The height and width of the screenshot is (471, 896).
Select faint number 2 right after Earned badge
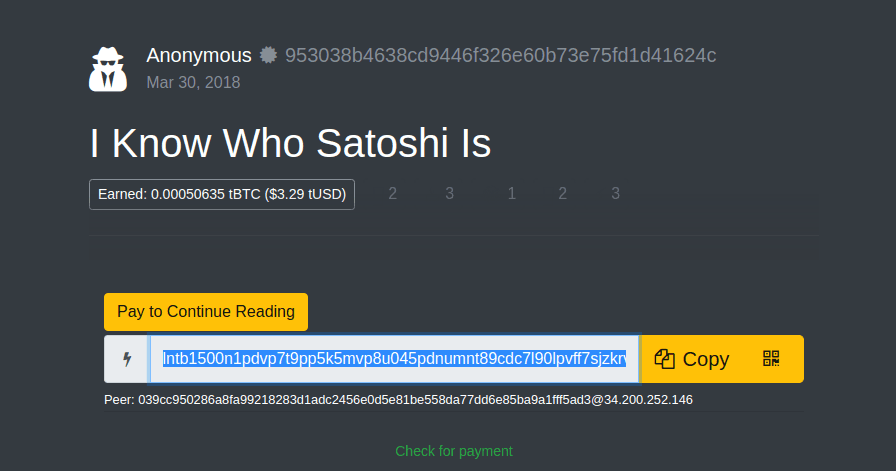pyautogui.click(x=393, y=194)
